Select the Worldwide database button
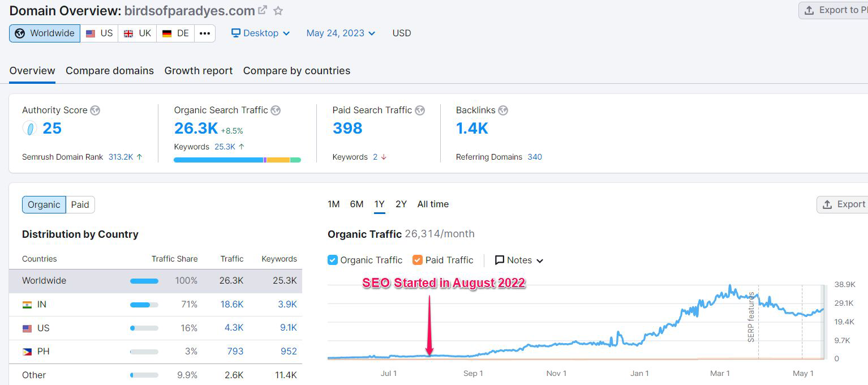Image resolution: width=868 pixels, height=385 pixels. pyautogui.click(x=45, y=33)
